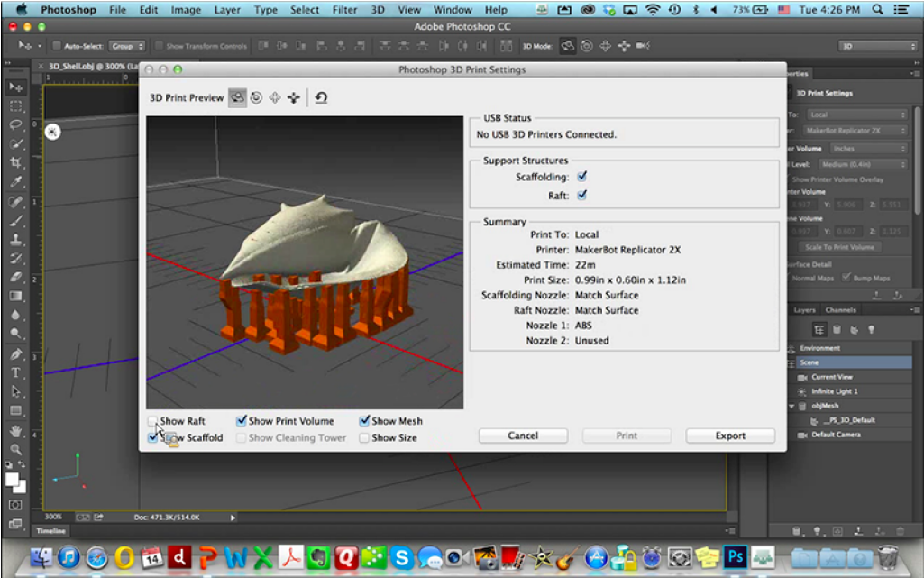
Task: Open the status bar document info arrow
Action: pos(233,518)
